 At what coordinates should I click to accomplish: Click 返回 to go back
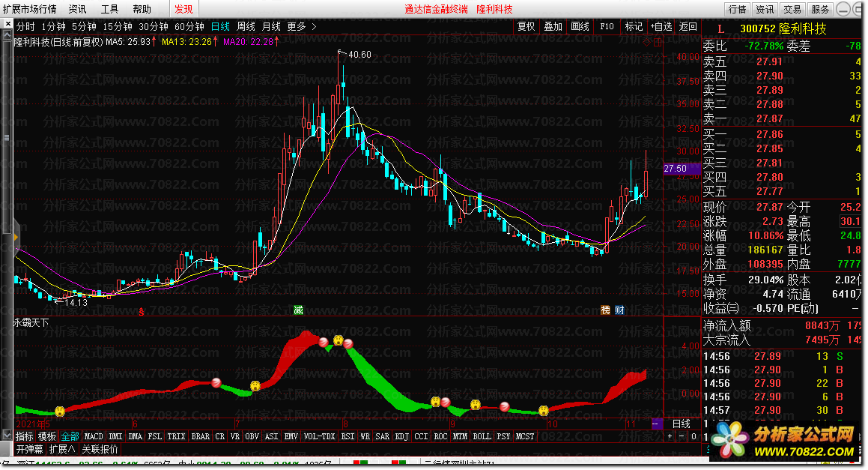[688, 26]
